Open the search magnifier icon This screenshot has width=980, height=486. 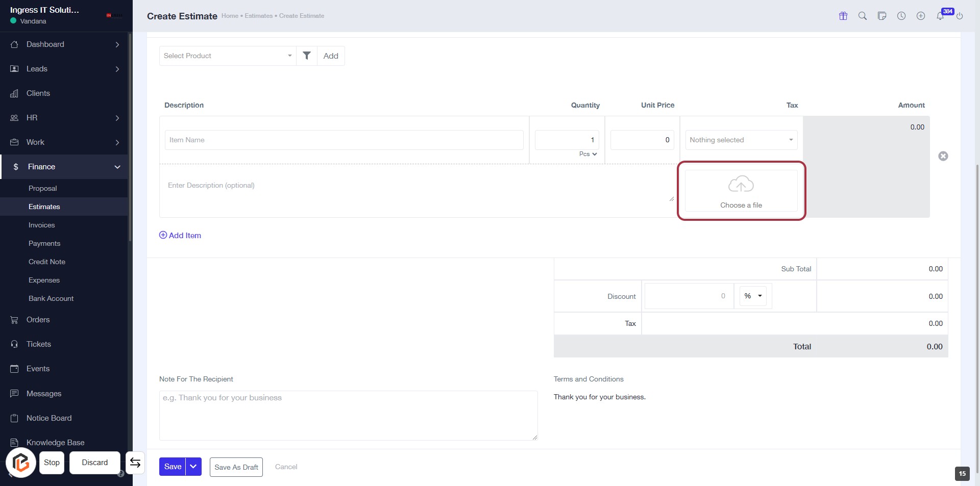click(x=863, y=16)
